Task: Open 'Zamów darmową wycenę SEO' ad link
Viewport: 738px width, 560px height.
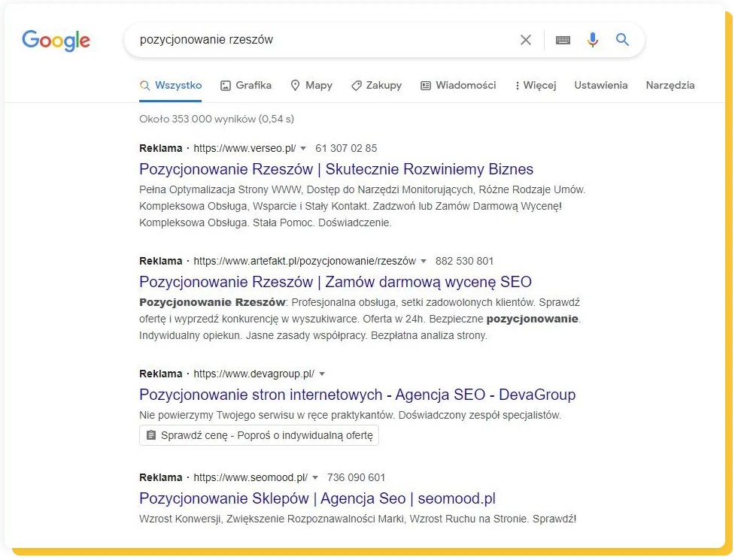Action: pos(336,282)
